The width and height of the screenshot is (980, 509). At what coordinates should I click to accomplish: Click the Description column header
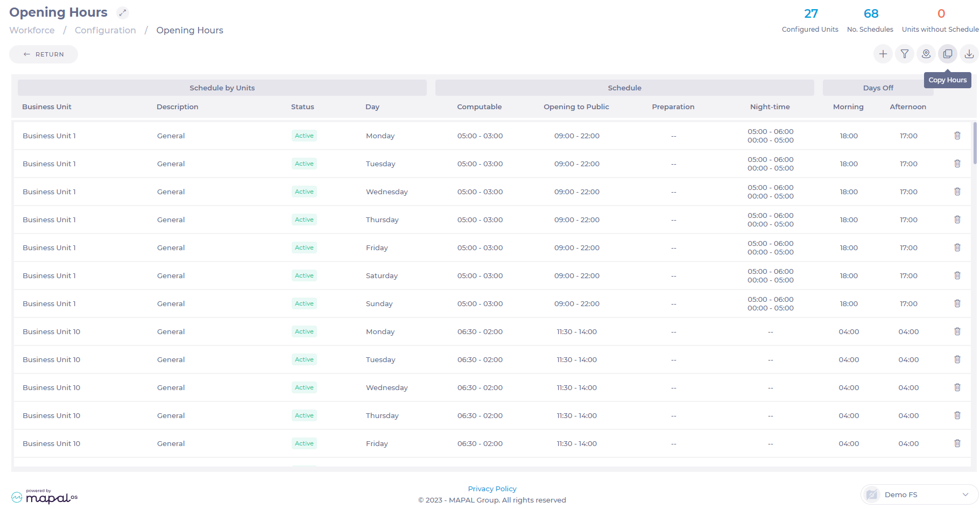(178, 107)
